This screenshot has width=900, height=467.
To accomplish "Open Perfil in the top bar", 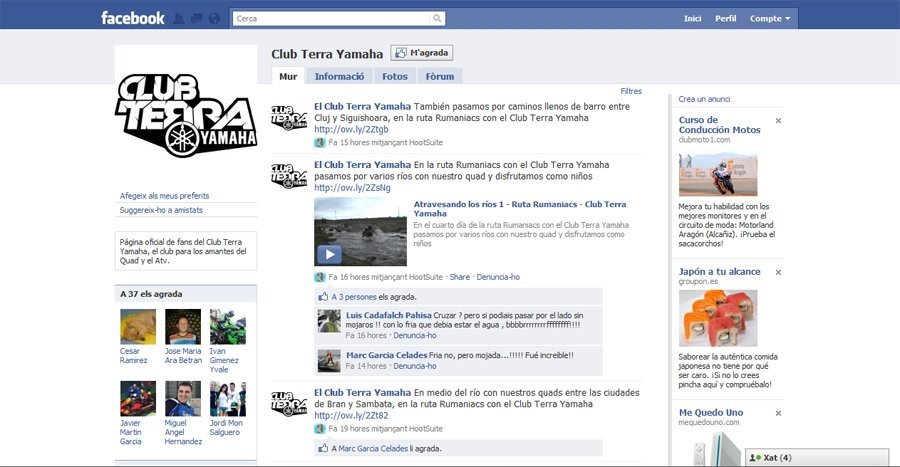I will tap(726, 18).
